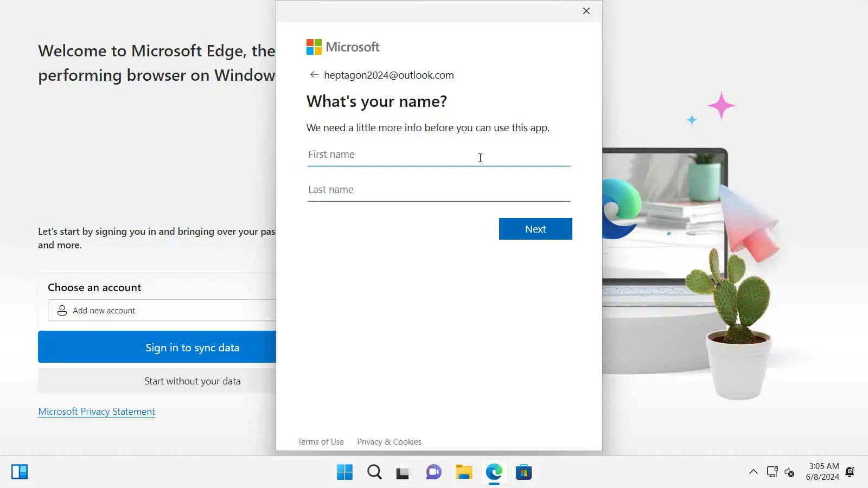Open the Widgets panel icon
Viewport: 868px width, 488px height.
[20, 472]
